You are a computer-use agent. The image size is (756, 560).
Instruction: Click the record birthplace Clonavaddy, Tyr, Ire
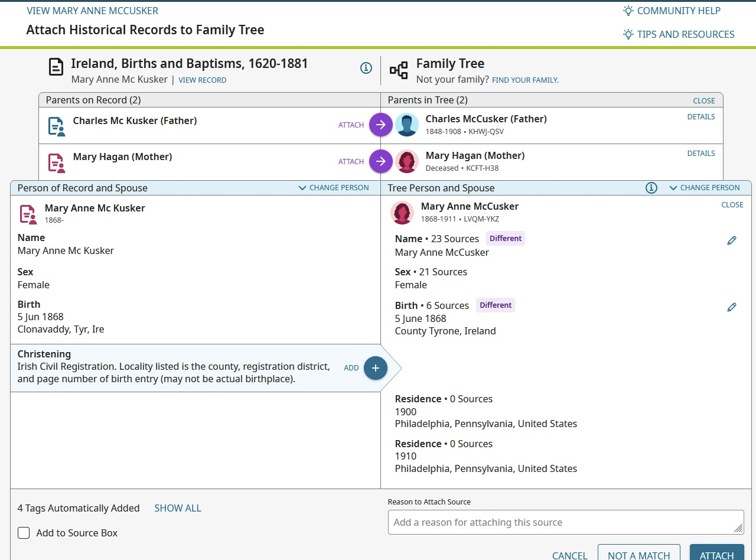click(61, 329)
